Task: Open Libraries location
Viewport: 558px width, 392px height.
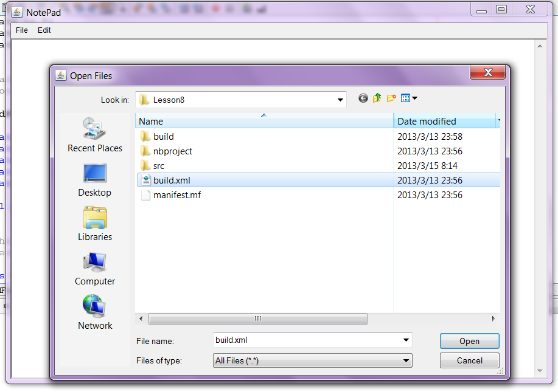Action: pyautogui.click(x=95, y=224)
